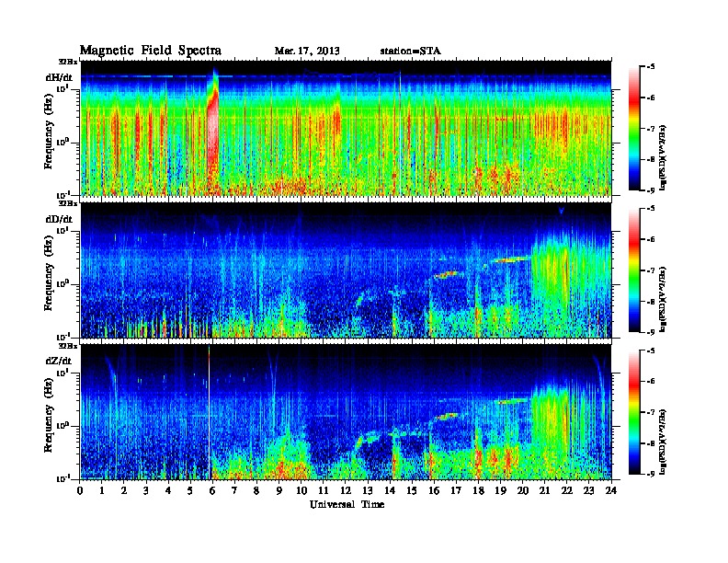
Task: Click the -6 tick on dZ/dt color bar
Action: (x=651, y=381)
